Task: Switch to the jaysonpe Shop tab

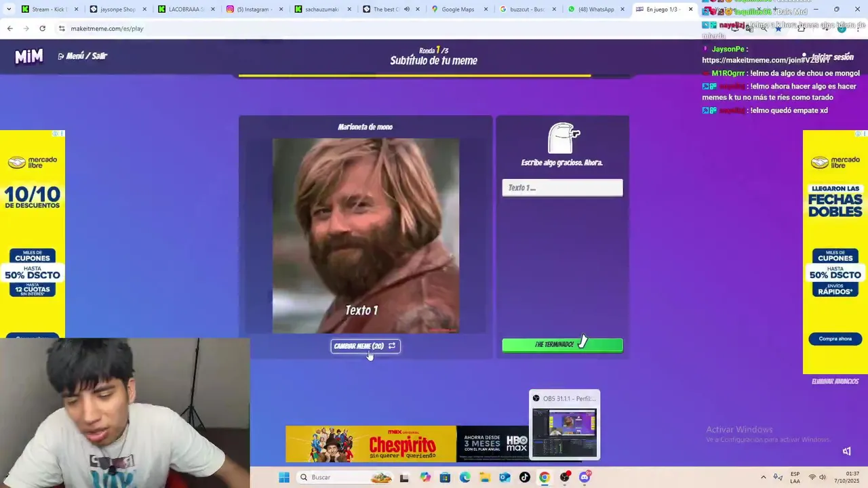Action: coord(117,9)
